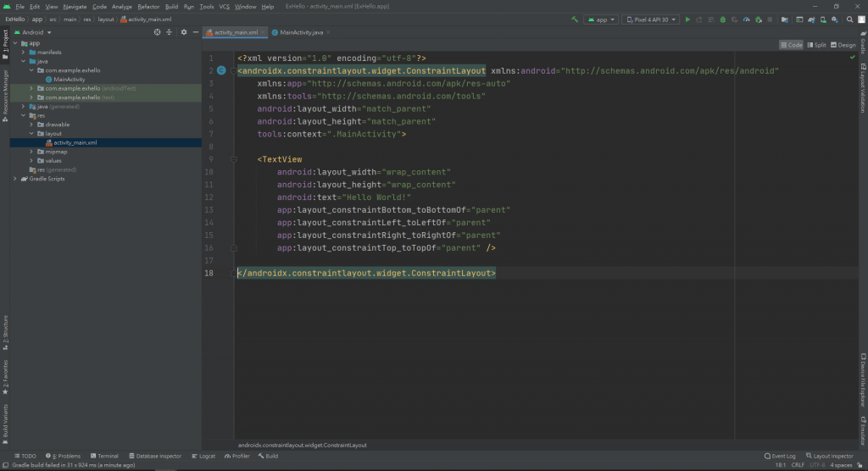This screenshot has width=868, height=471.
Task: Click Select Opened File target icon
Action: pos(157,32)
